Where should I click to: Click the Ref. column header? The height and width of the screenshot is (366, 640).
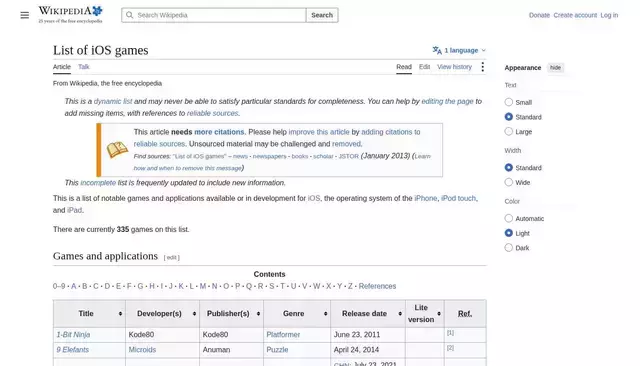pos(465,314)
